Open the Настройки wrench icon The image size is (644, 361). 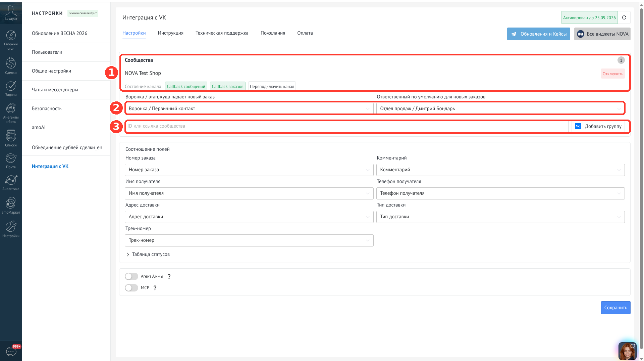tap(11, 229)
